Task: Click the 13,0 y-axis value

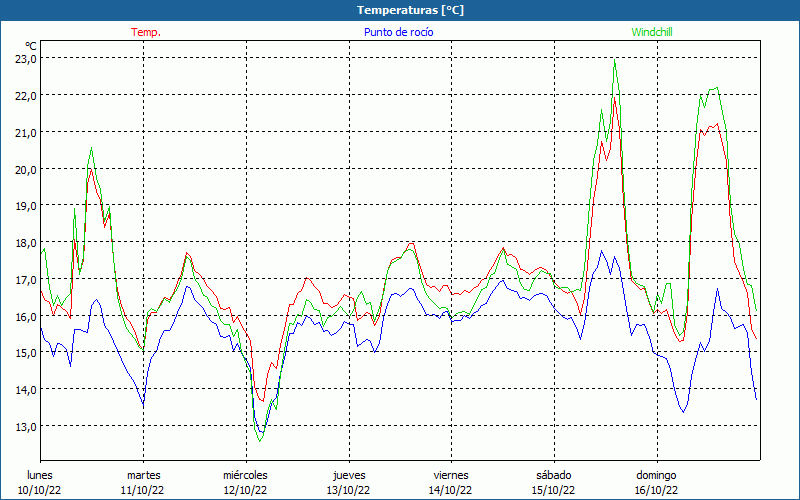Action: point(26,427)
